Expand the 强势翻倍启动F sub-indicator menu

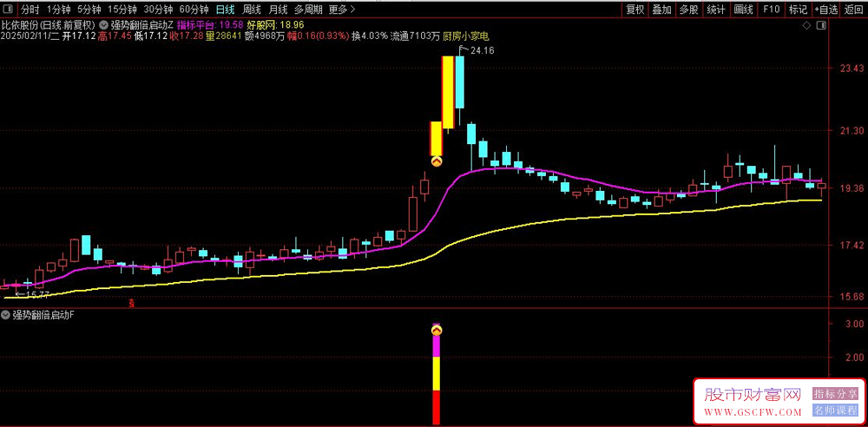coord(7,315)
